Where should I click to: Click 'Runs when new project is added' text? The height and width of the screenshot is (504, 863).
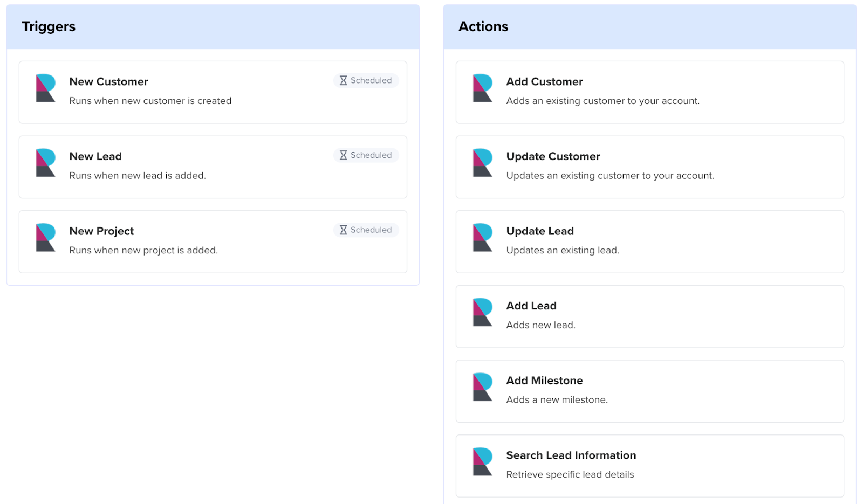pyautogui.click(x=143, y=251)
